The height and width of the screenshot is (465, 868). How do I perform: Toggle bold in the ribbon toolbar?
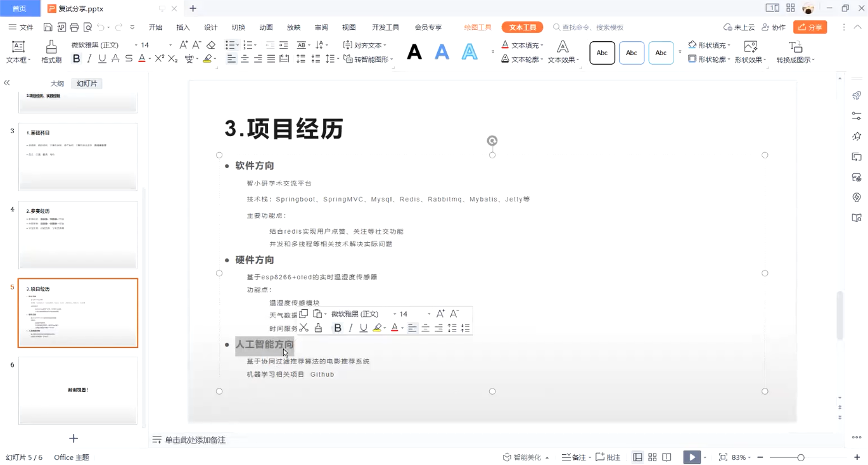(x=76, y=59)
